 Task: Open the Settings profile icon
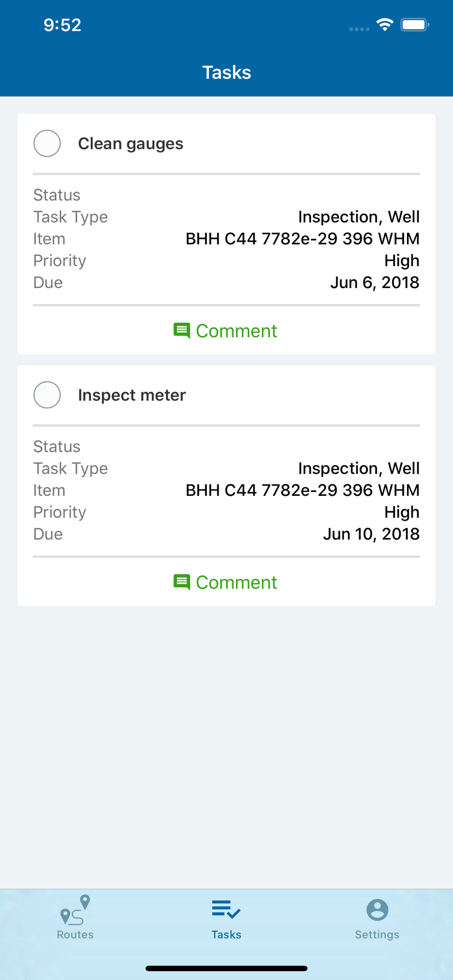pos(377,910)
